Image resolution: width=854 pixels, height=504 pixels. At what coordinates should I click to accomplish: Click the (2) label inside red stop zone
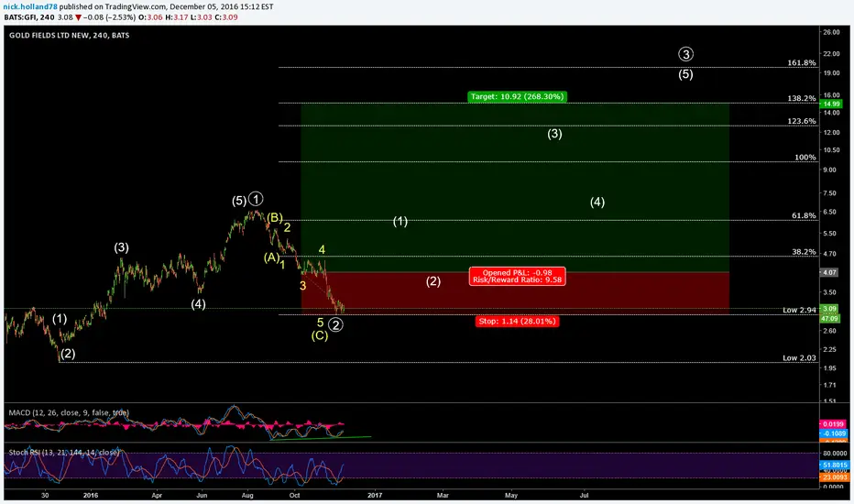pyautogui.click(x=433, y=281)
